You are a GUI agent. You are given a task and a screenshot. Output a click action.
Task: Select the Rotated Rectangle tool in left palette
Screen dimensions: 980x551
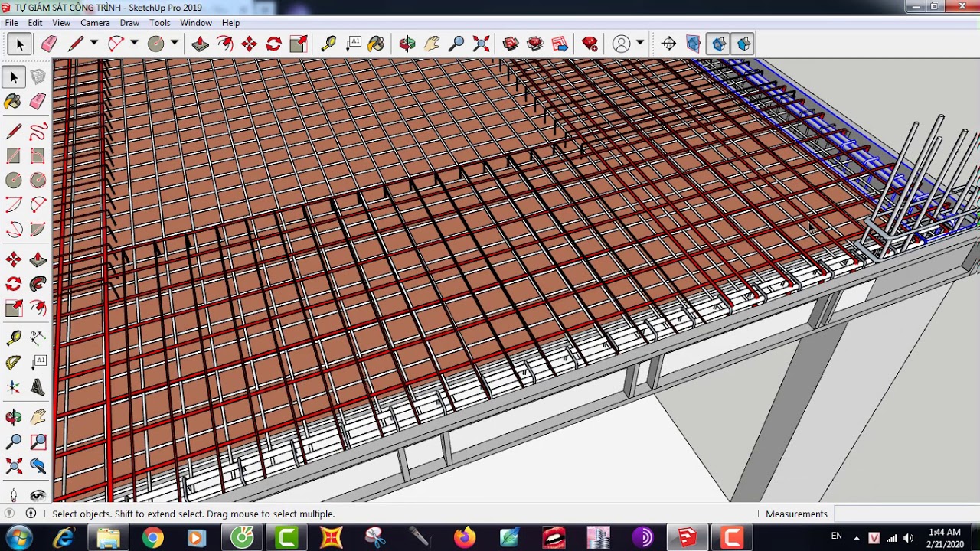pyautogui.click(x=38, y=156)
